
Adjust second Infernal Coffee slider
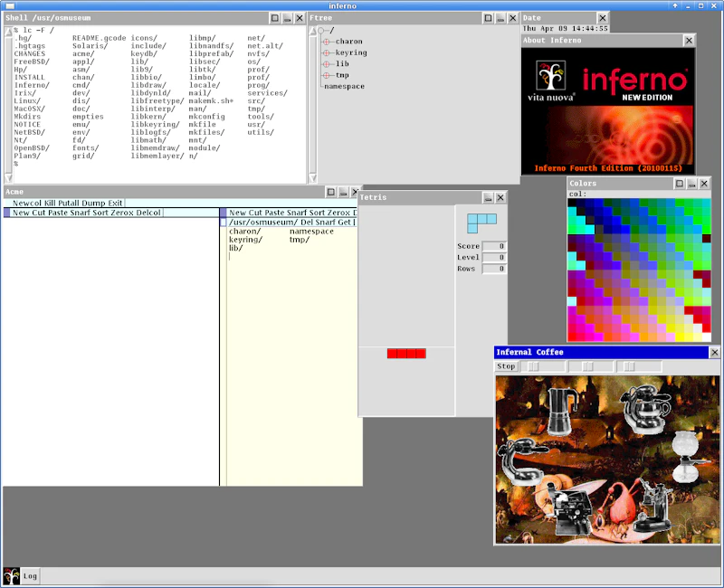587,366
